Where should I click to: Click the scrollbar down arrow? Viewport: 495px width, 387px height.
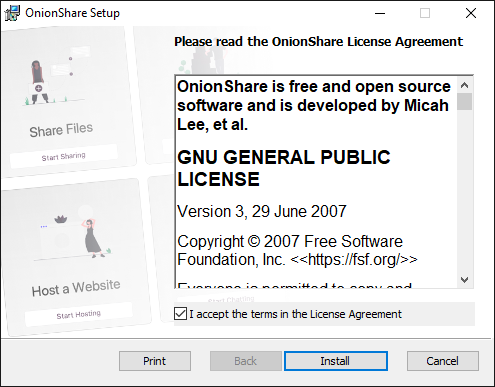coord(465,280)
